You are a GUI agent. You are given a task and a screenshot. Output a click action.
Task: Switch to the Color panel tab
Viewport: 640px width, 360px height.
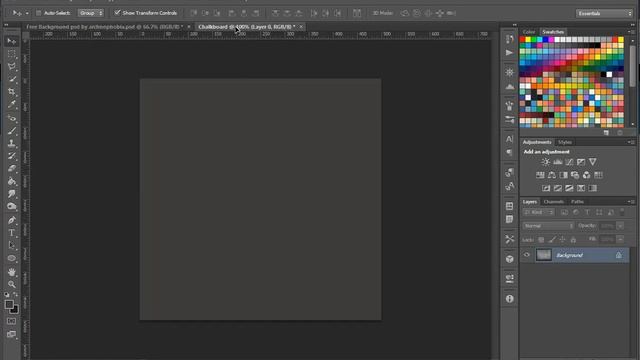(x=529, y=32)
